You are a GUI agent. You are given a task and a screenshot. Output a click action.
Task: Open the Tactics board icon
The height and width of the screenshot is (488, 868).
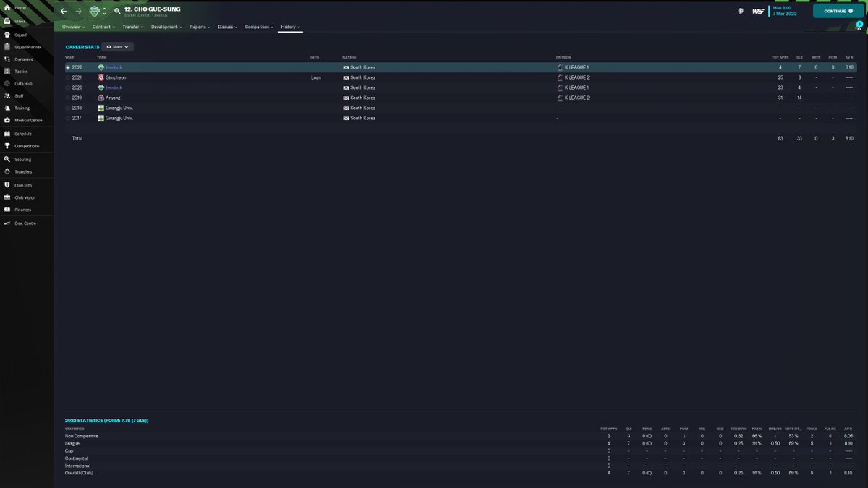click(x=7, y=71)
